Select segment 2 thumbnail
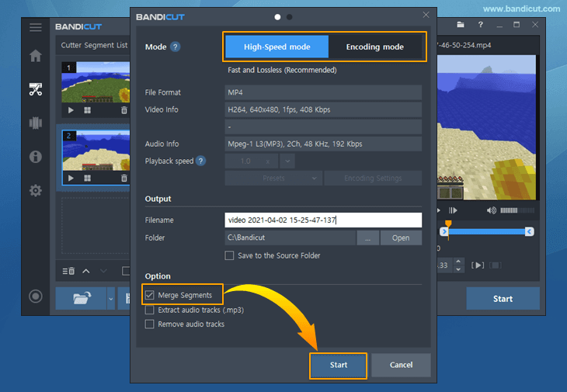The image size is (567, 392). [96, 151]
